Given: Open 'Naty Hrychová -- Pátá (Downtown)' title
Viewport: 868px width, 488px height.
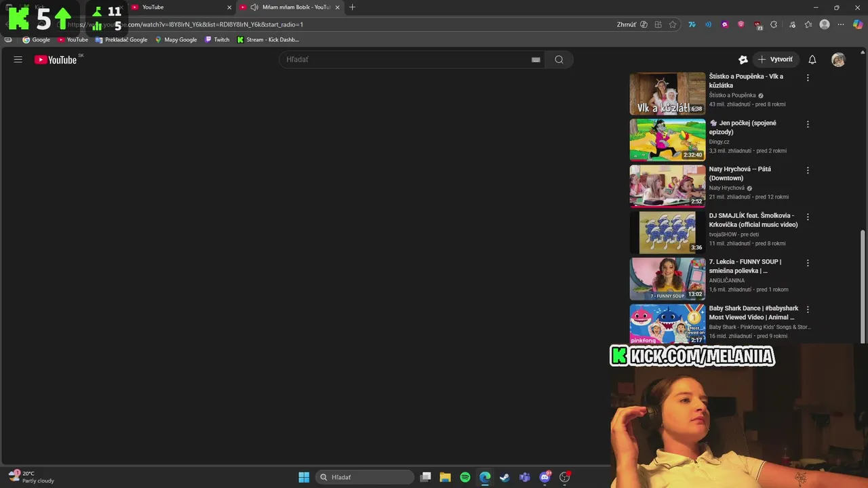Looking at the screenshot, I should click(x=740, y=174).
